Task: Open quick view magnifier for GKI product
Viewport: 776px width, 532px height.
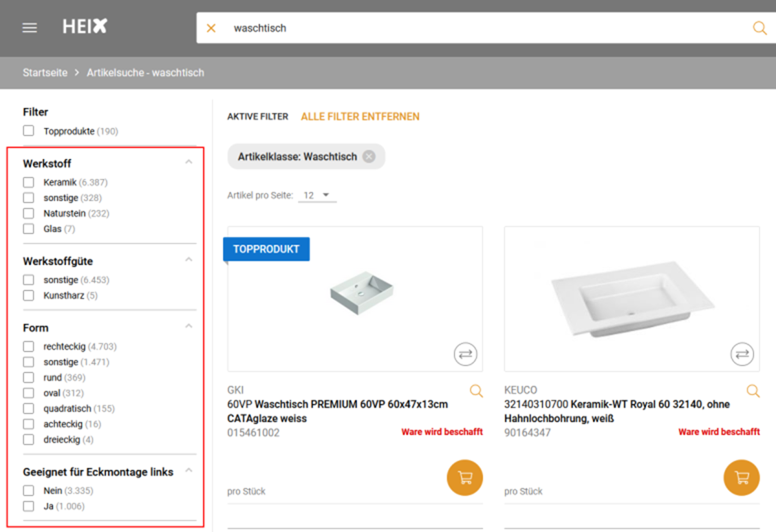Action: (476, 391)
